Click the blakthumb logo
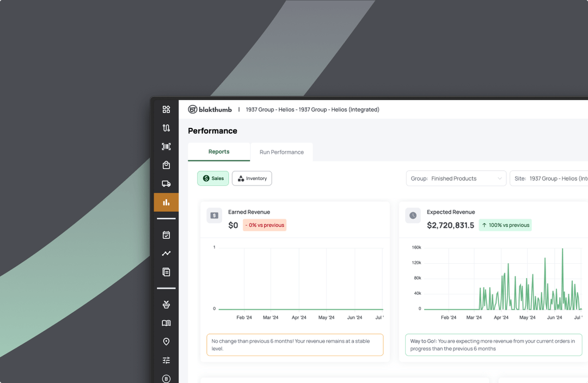Viewport: 588px width, 383px height. tap(210, 109)
